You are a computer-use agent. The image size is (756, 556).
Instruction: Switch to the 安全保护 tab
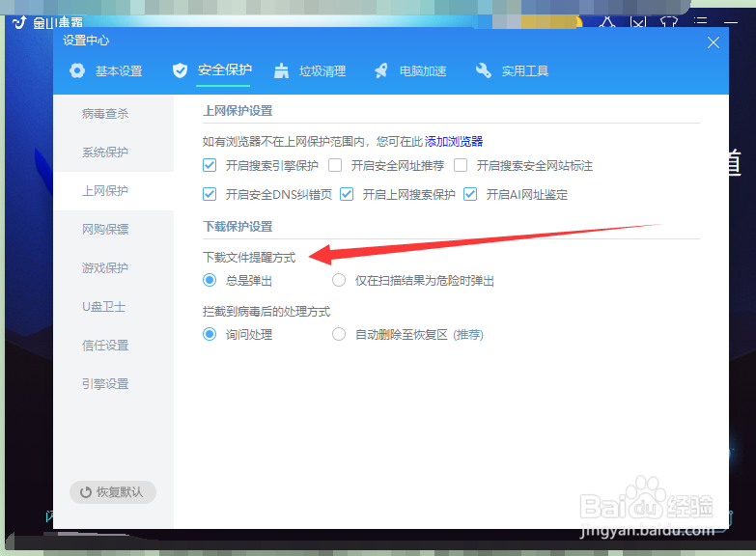coord(212,70)
